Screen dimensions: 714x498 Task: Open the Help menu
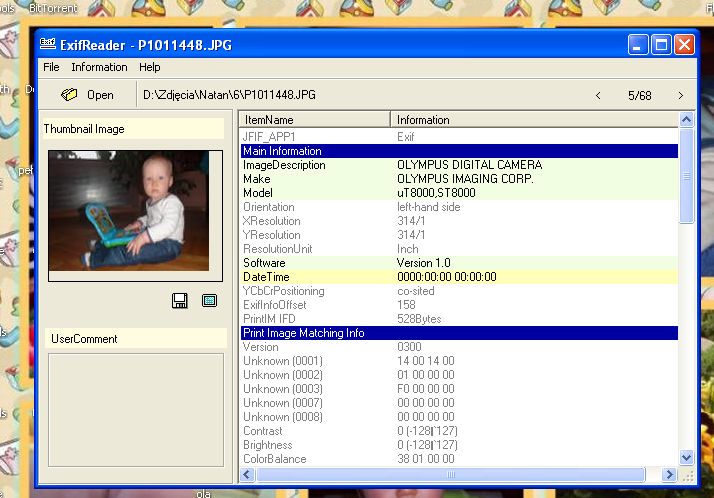click(x=149, y=67)
